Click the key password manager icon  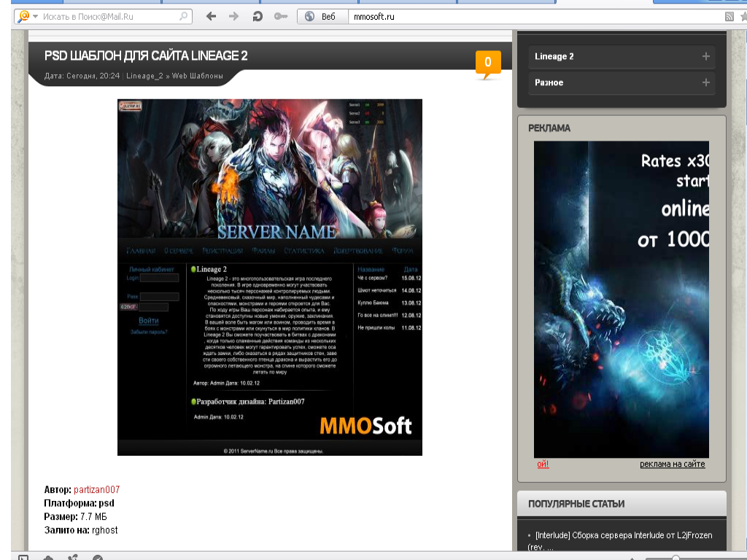coord(281,17)
